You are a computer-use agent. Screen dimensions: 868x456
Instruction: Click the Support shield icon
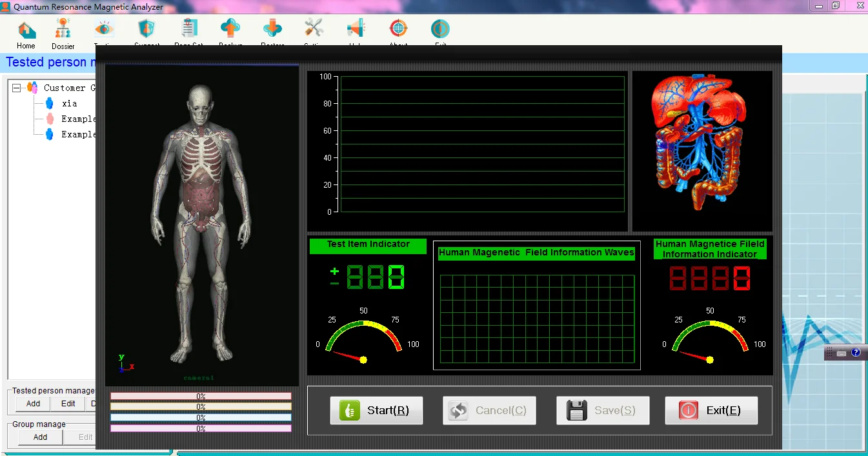coord(146,29)
